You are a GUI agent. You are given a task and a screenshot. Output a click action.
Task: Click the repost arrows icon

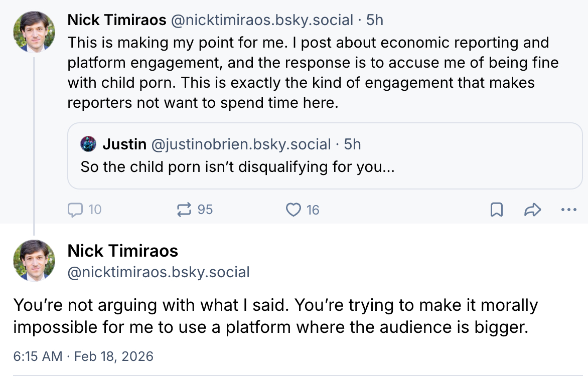coord(185,210)
